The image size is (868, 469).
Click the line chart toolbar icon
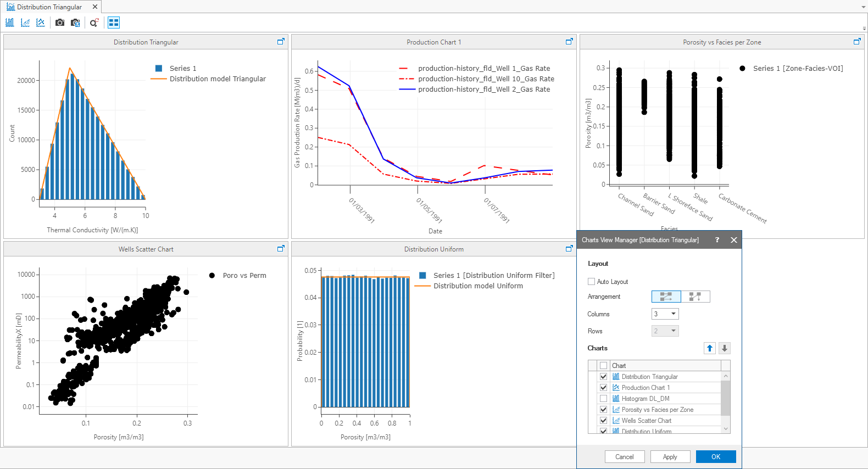click(41, 23)
